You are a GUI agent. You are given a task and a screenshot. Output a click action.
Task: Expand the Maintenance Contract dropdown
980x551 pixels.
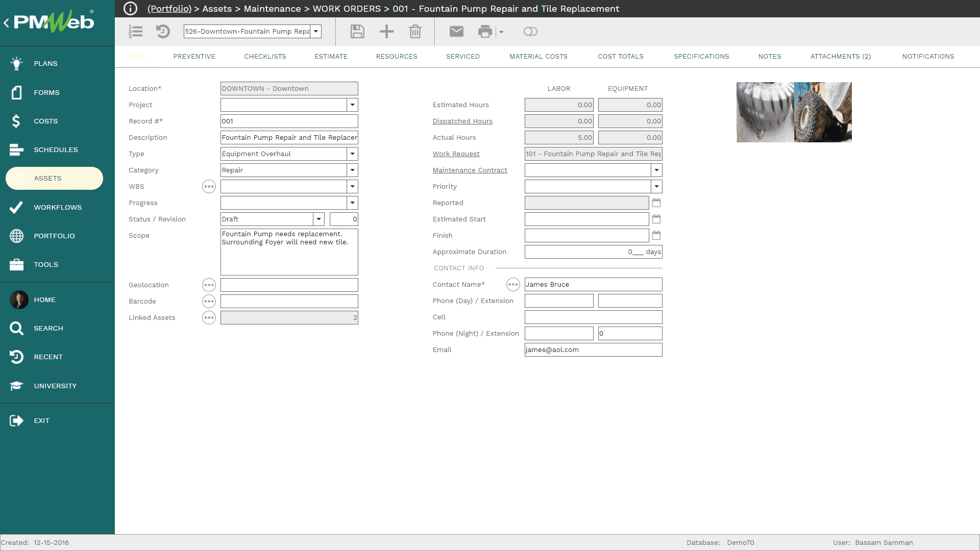point(656,170)
